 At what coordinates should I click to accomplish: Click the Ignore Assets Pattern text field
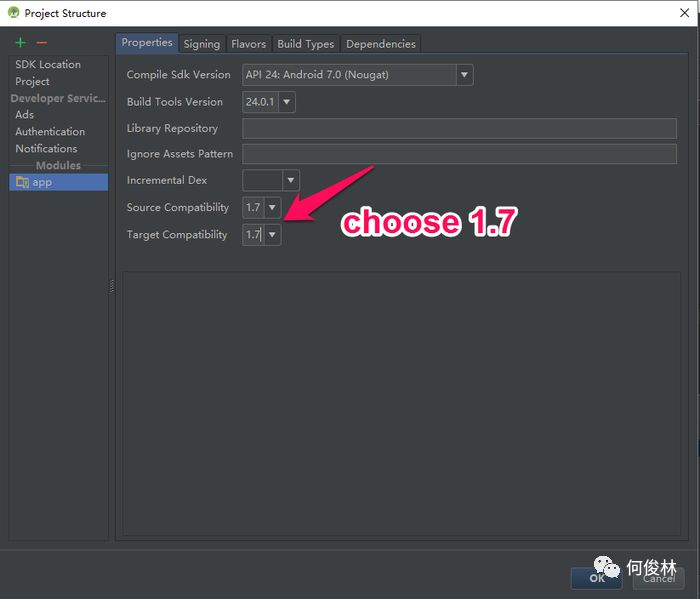[x=459, y=154]
